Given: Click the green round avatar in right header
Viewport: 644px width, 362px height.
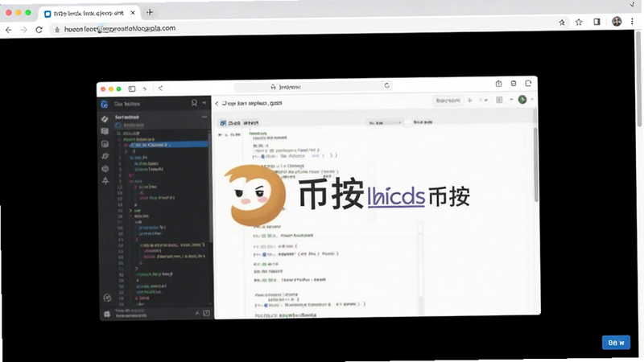Looking at the screenshot, I should point(522,100).
